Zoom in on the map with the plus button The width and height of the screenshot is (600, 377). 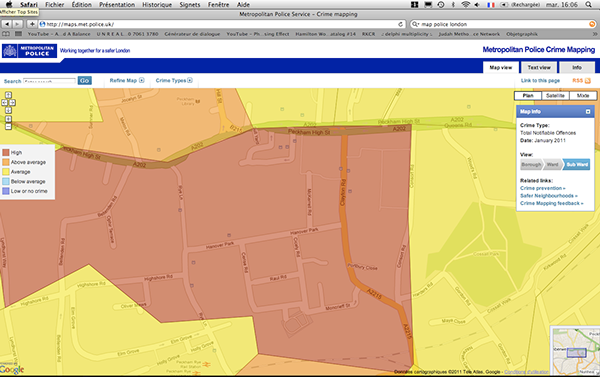pyautogui.click(x=8, y=119)
